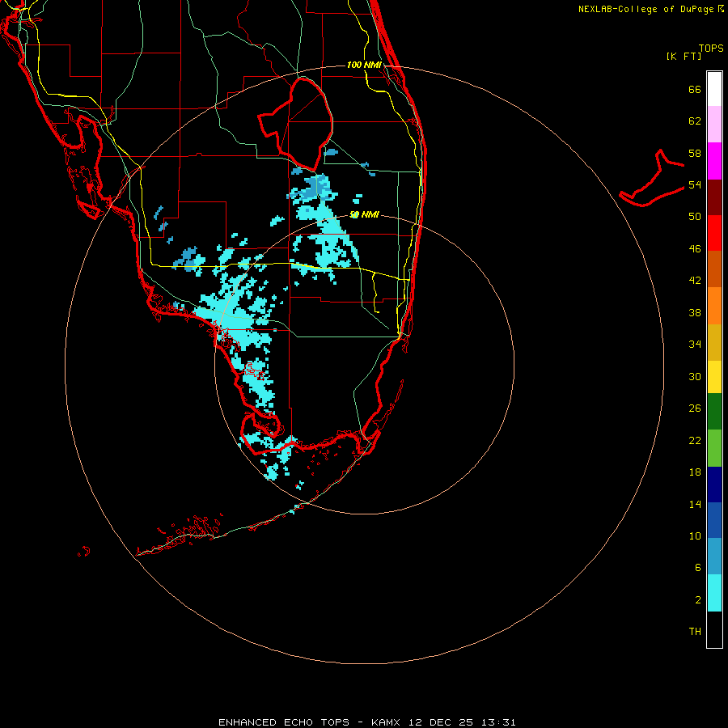Click the '100 NMI' range ring label
728x728 pixels.
coord(364,65)
